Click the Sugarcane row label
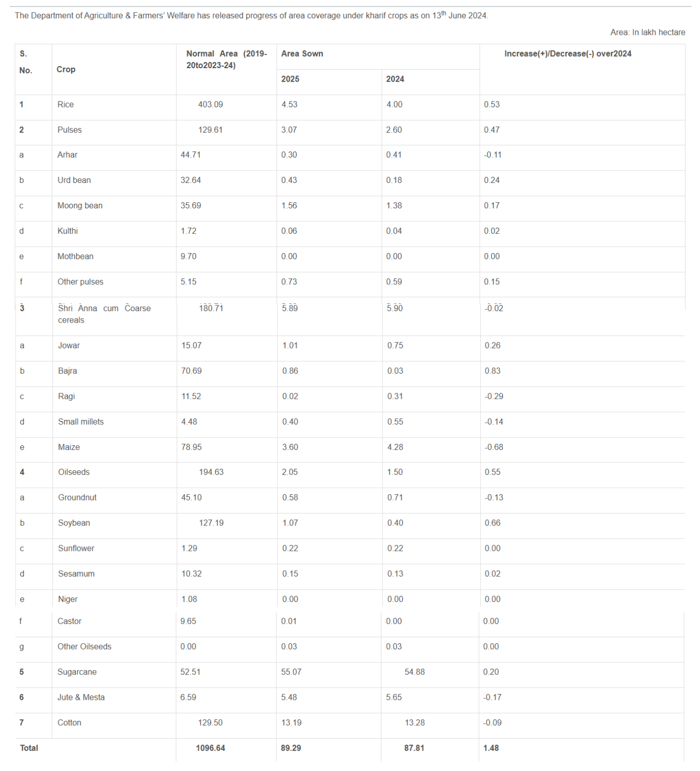Screen dimensions: 700x771 [x=77, y=672]
